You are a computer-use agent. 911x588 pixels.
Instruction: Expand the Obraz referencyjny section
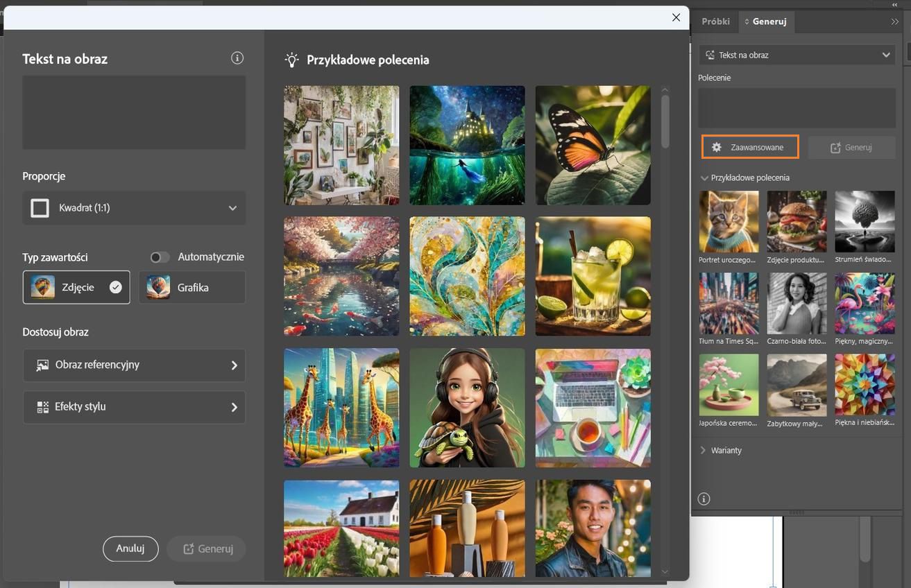134,365
